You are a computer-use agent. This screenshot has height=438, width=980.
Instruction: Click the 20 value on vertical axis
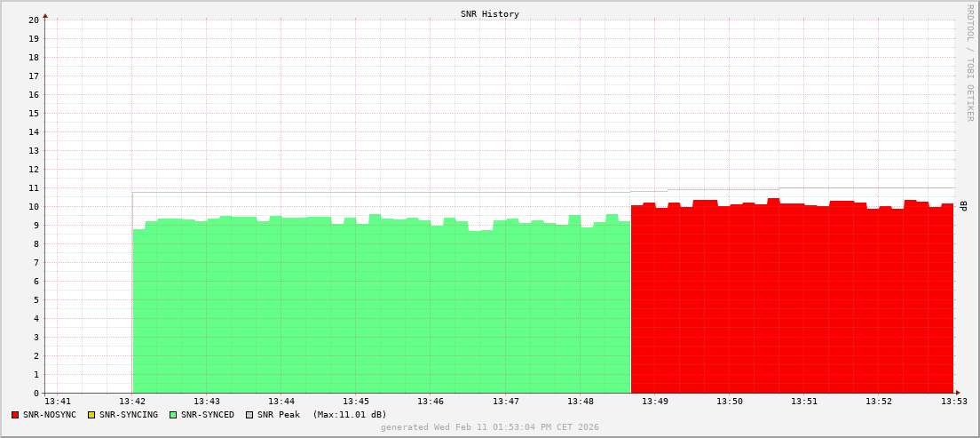[33, 20]
